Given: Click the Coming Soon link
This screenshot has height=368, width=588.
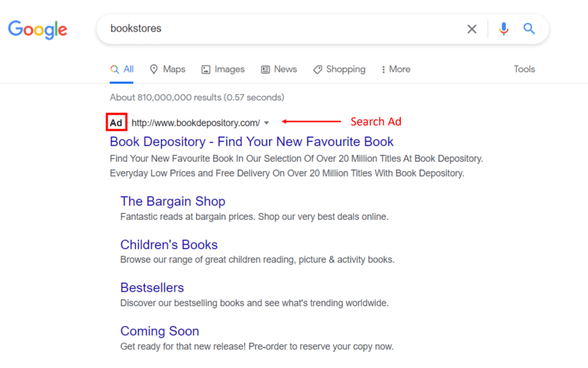Looking at the screenshot, I should point(160,331).
